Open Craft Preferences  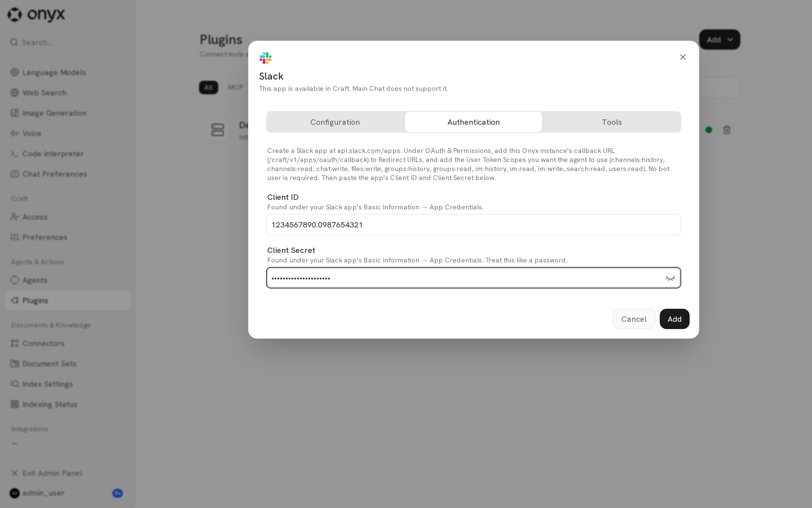[67, 237]
